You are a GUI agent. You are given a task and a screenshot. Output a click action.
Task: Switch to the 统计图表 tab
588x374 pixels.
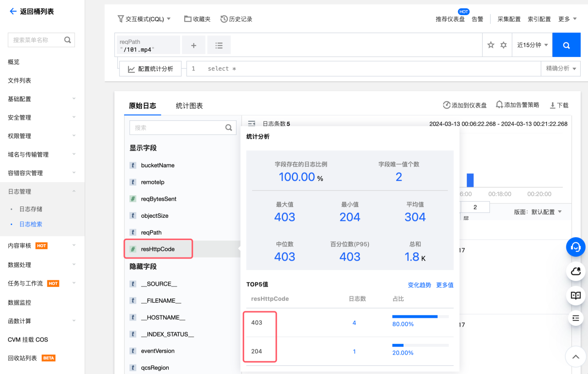[189, 106]
